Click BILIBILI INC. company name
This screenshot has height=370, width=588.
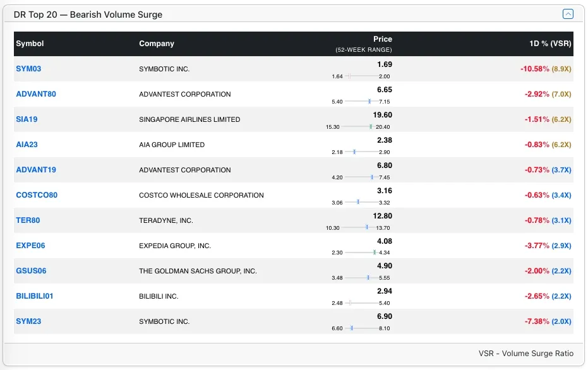[159, 296]
